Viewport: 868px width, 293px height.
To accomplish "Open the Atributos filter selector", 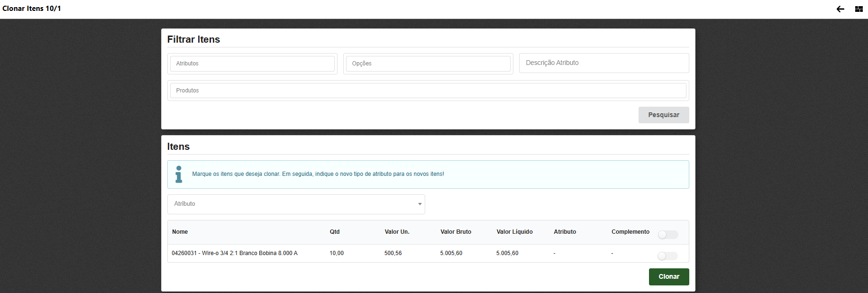I will (x=252, y=64).
